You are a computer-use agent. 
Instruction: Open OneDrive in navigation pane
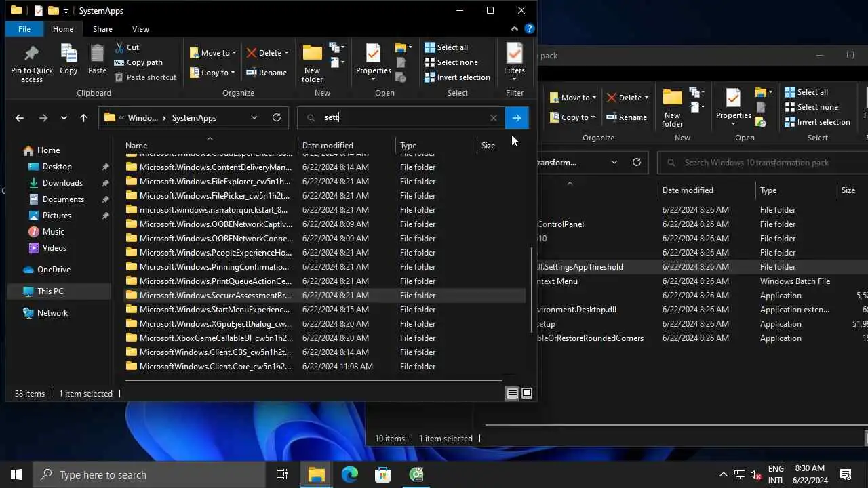[54, 270]
